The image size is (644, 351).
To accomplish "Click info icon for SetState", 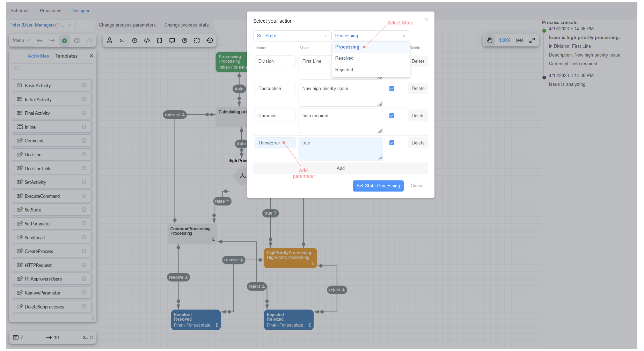I will click(84, 210).
